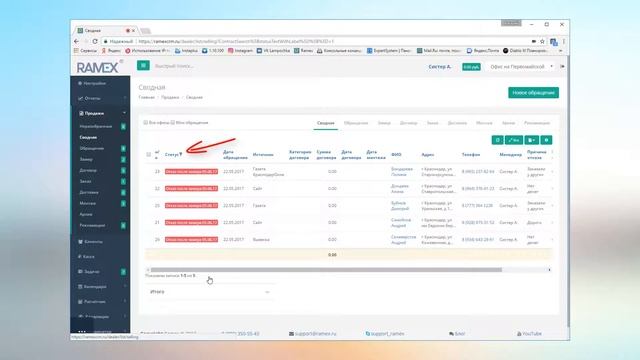Sort by ФИО column header
The width and height of the screenshot is (640, 360).
point(396,155)
